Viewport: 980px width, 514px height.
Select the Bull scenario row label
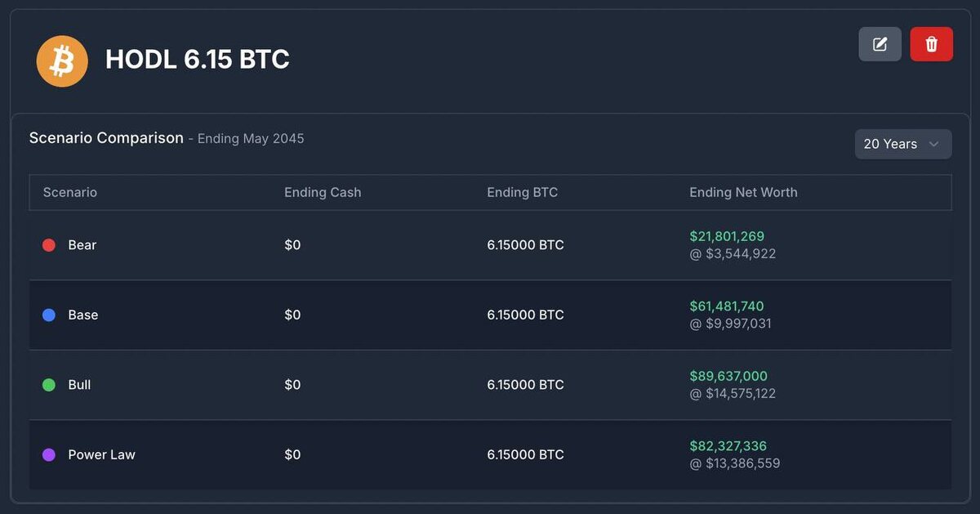(79, 385)
